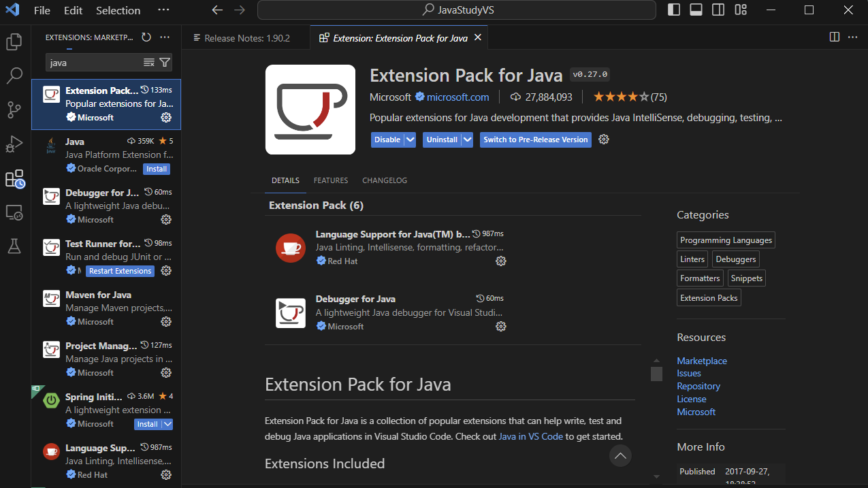Switch to Release Notes tab
Image resolution: width=868 pixels, height=488 pixels.
click(246, 38)
